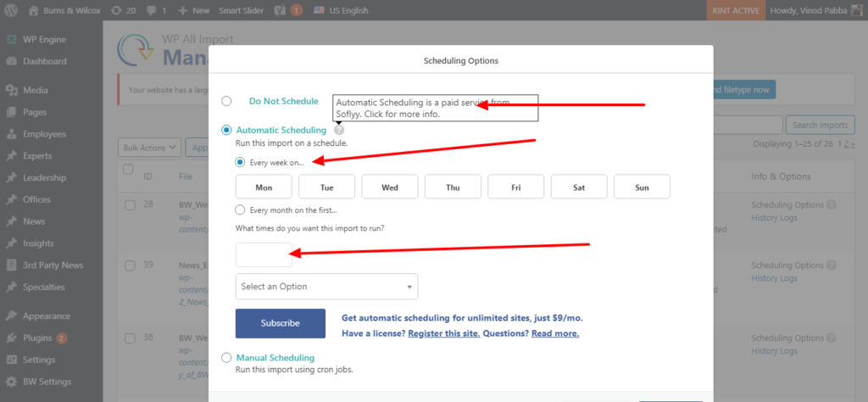The width and height of the screenshot is (868, 402).
Task: Tick the checkbox for import ID 38
Action: (130, 338)
